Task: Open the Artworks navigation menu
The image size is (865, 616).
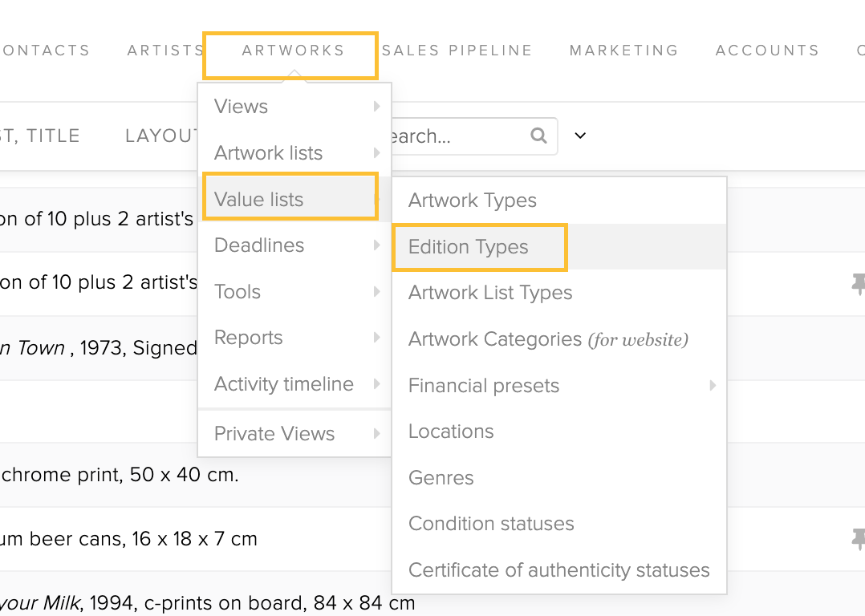Action: point(293,51)
